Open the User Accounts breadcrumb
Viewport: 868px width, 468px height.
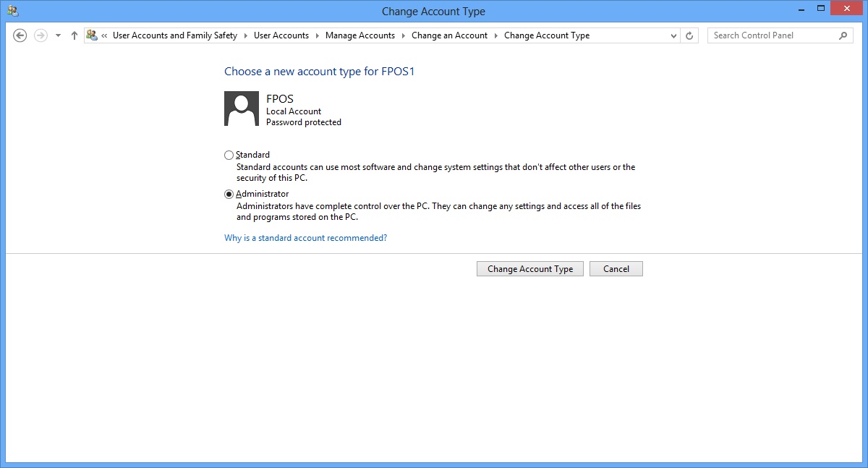click(281, 35)
